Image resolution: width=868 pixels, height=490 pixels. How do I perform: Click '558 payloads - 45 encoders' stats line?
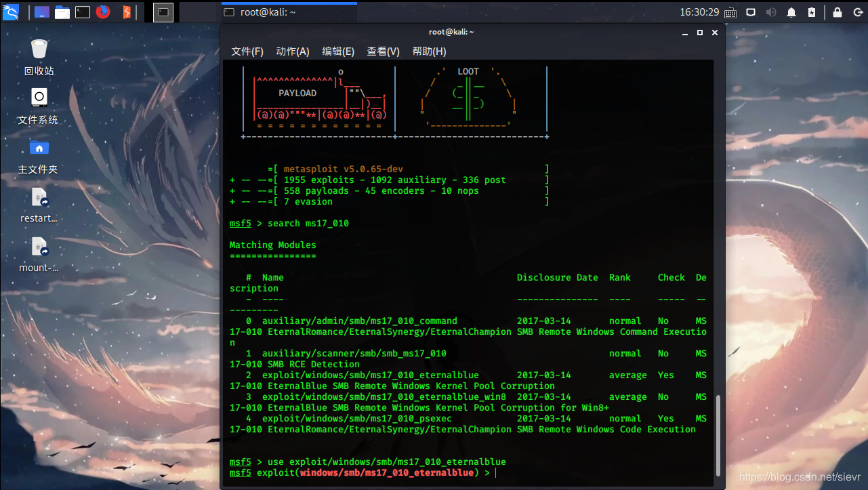(x=381, y=191)
